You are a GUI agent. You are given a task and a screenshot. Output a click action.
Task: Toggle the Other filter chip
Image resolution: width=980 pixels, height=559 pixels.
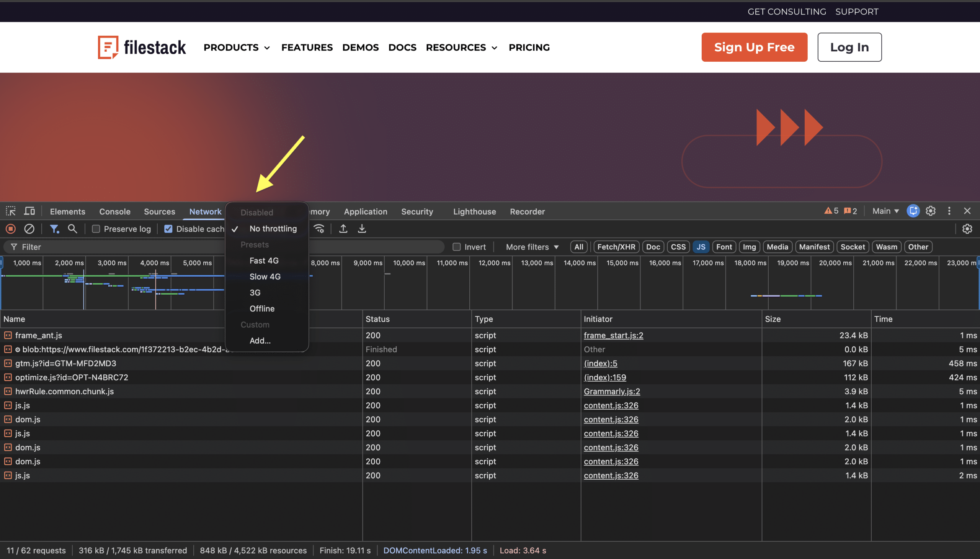[918, 247]
